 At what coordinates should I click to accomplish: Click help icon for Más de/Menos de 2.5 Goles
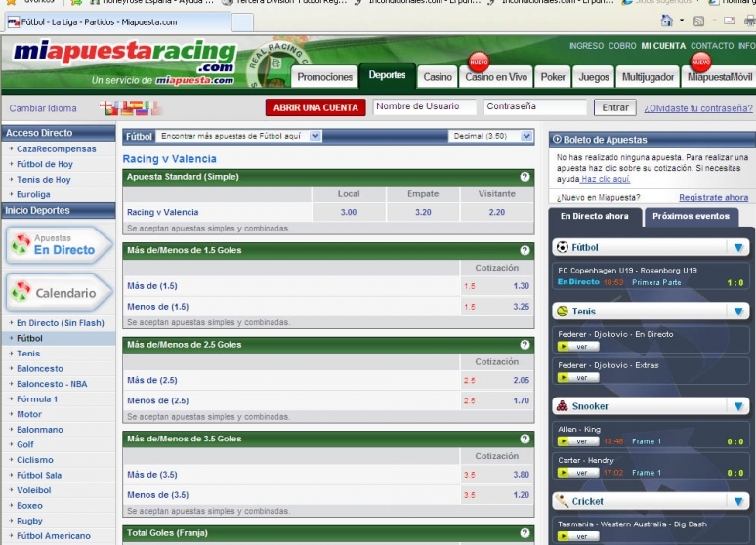click(x=525, y=345)
